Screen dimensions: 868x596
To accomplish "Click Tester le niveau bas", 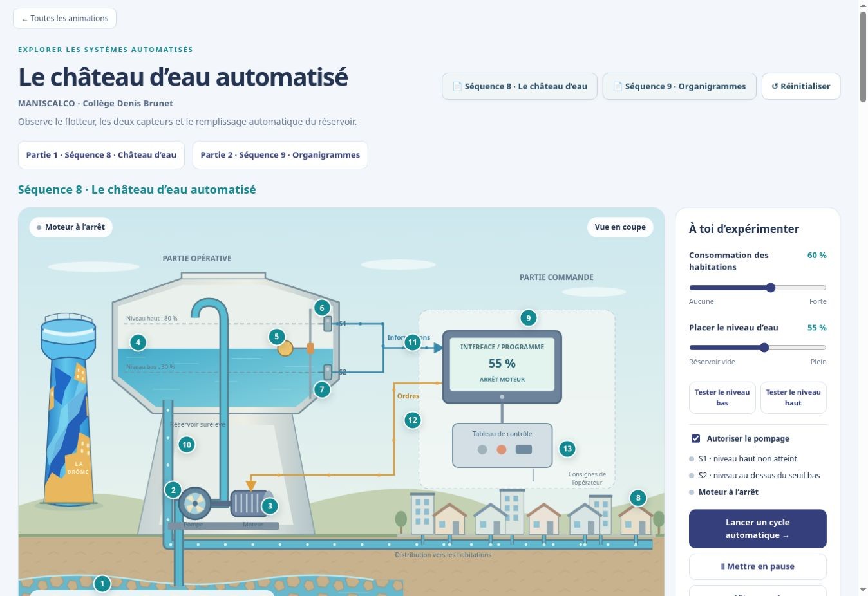I will tap(722, 397).
